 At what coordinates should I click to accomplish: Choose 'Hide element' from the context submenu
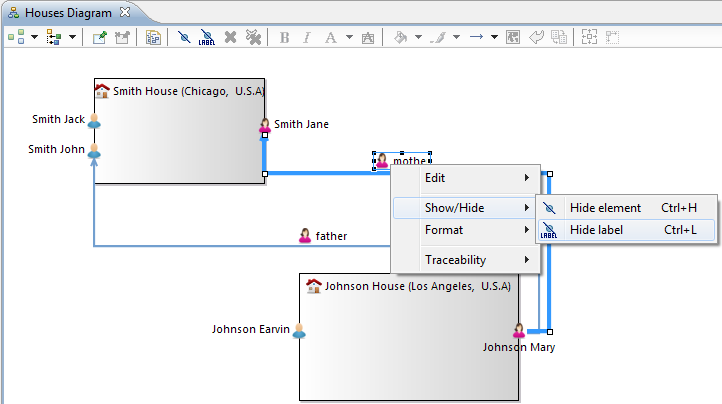pos(605,208)
